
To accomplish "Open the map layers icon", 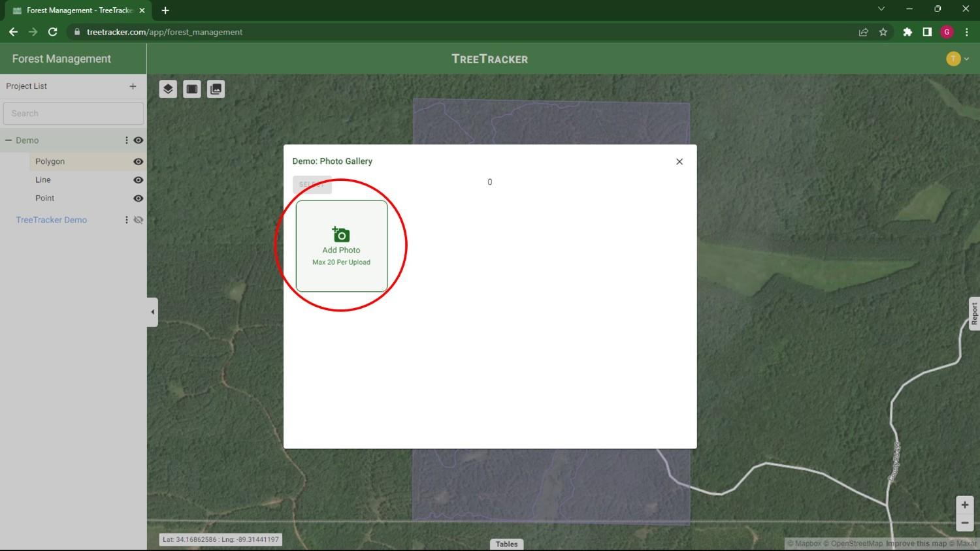I will 168,89.
